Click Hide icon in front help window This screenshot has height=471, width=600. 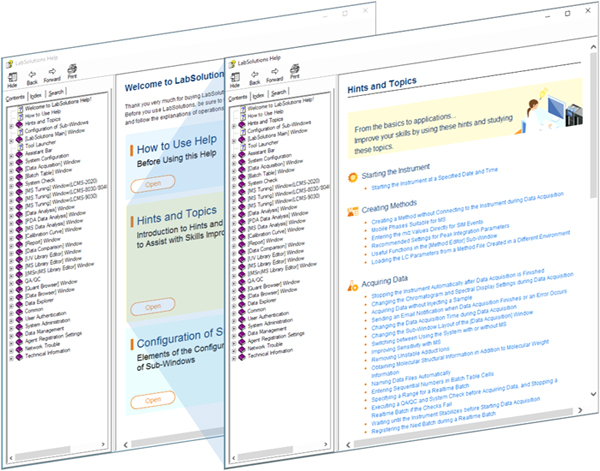(x=235, y=78)
